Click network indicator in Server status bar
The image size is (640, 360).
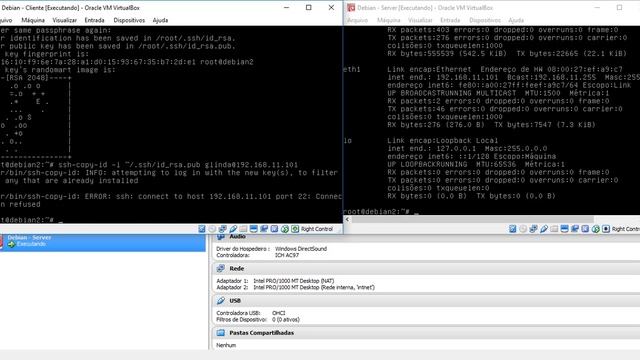point(533,229)
